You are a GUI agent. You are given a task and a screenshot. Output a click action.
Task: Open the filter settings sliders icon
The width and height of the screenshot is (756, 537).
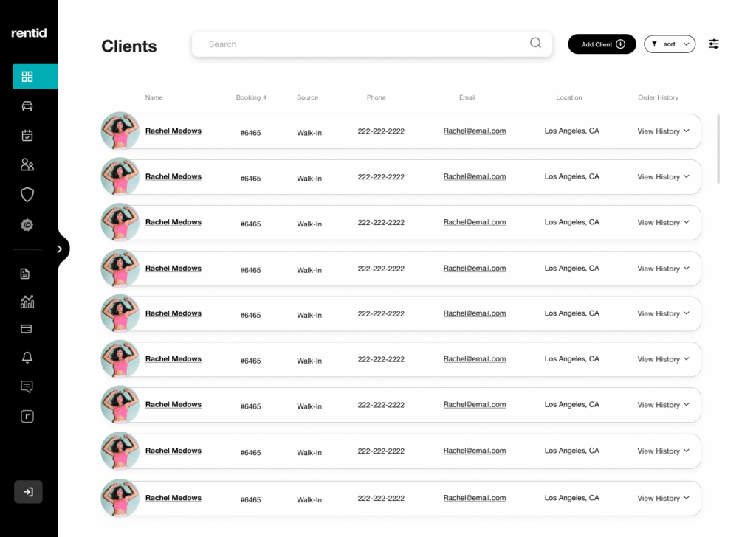(x=713, y=44)
